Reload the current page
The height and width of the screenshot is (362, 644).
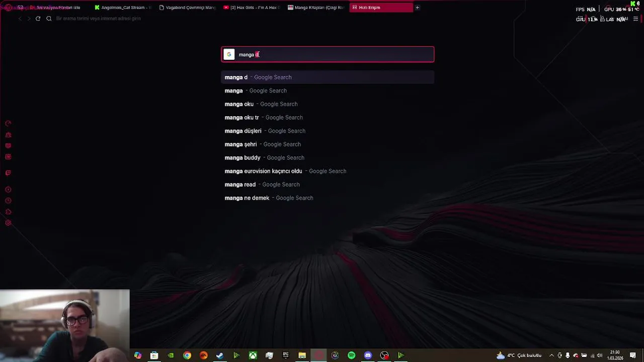38,19
